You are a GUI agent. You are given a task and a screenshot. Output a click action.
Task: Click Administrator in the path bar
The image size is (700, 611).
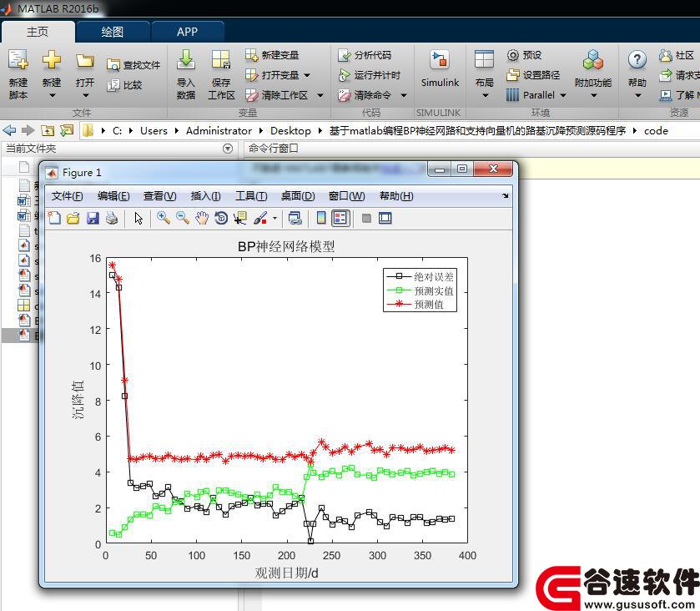(219, 131)
